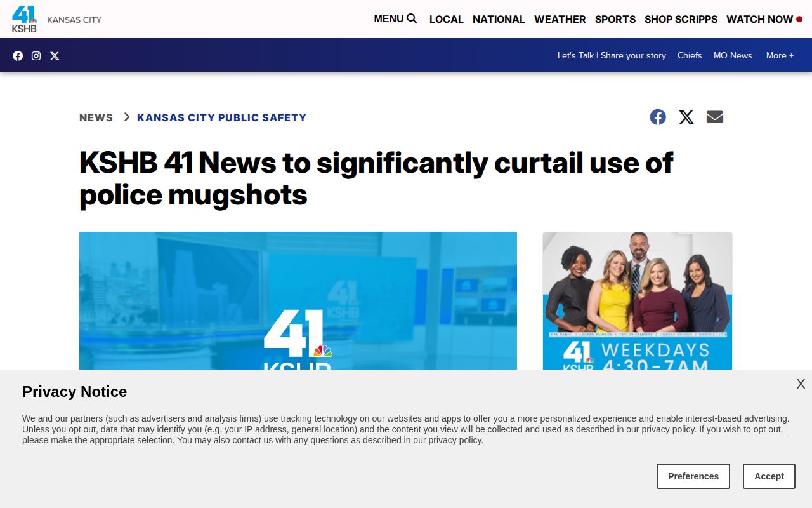
Task: Close the Privacy Notice with the X
Action: [801, 384]
